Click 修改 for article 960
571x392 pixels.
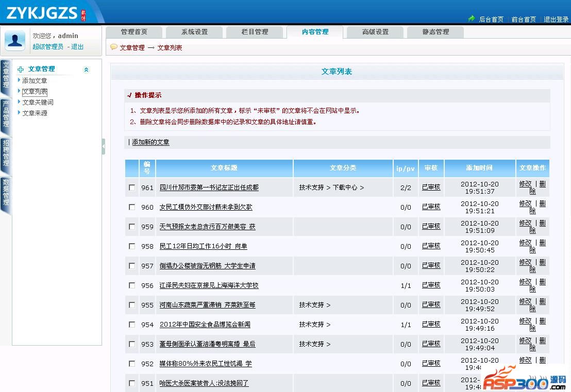525,203
